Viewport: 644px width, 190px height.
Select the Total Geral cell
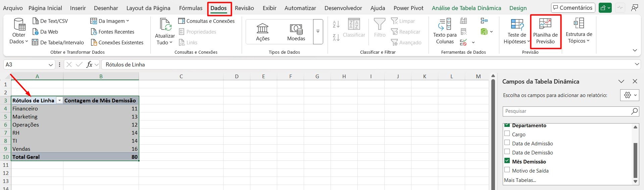point(37,157)
